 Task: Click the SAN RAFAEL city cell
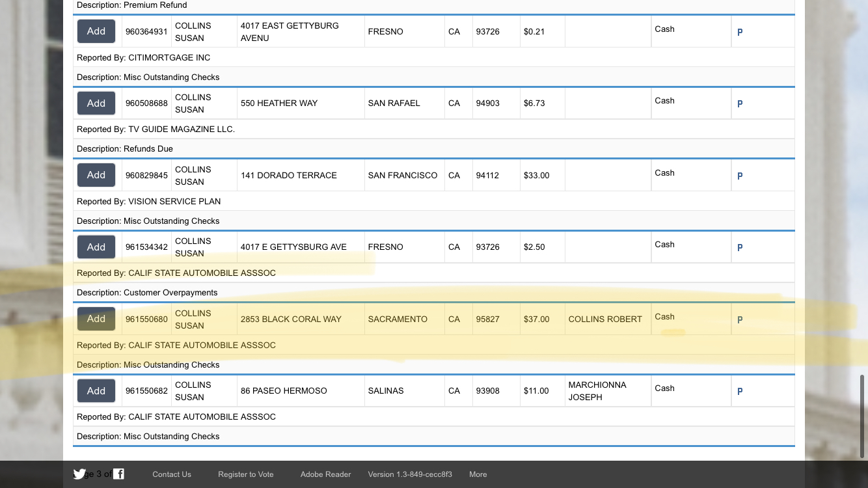(405, 103)
